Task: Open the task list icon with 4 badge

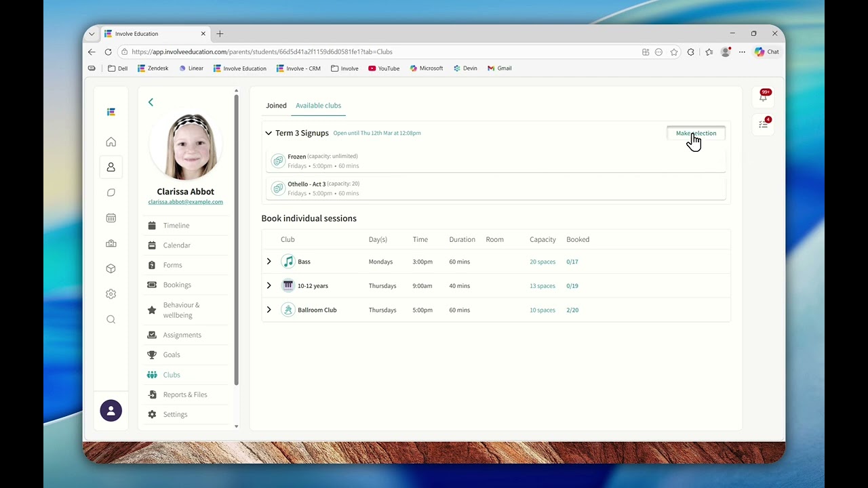Action: [x=763, y=124]
